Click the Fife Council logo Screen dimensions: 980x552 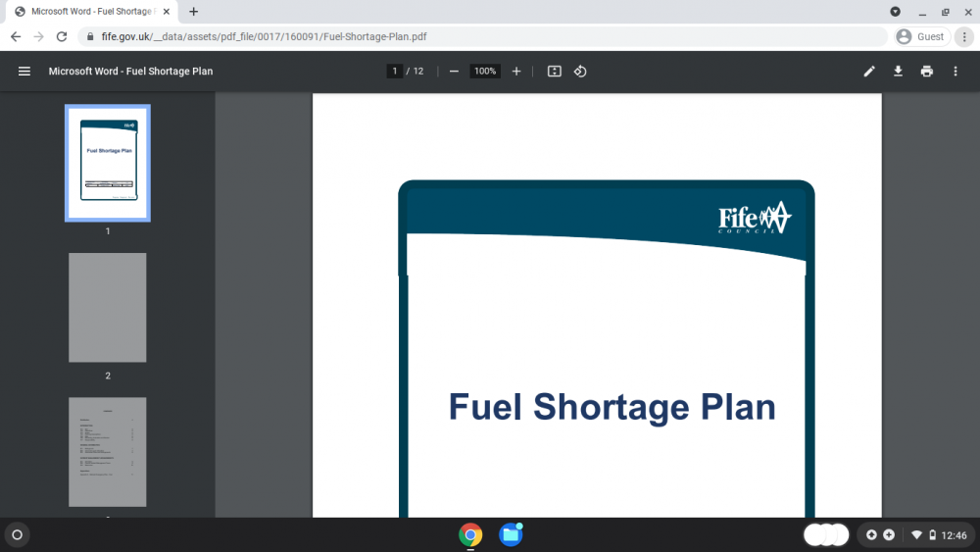(x=755, y=219)
